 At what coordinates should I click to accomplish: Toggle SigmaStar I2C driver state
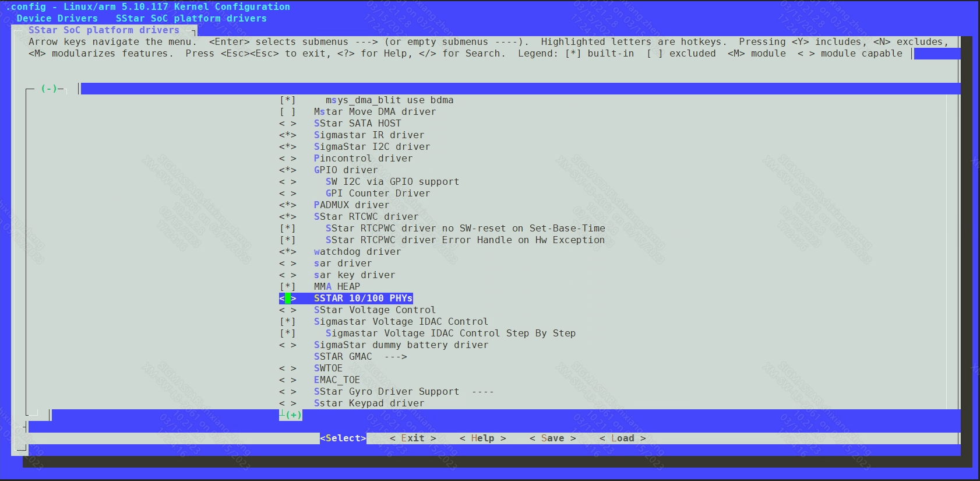point(288,147)
